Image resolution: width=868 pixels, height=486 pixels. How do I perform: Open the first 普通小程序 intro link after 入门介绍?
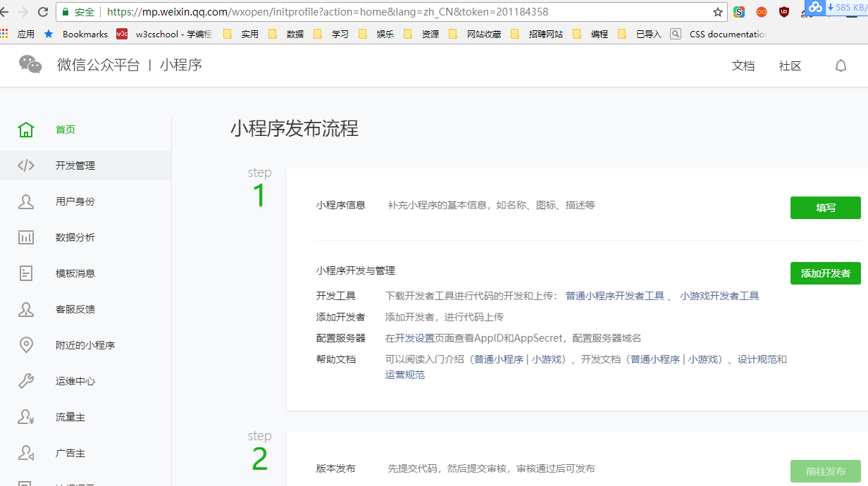[x=499, y=359]
